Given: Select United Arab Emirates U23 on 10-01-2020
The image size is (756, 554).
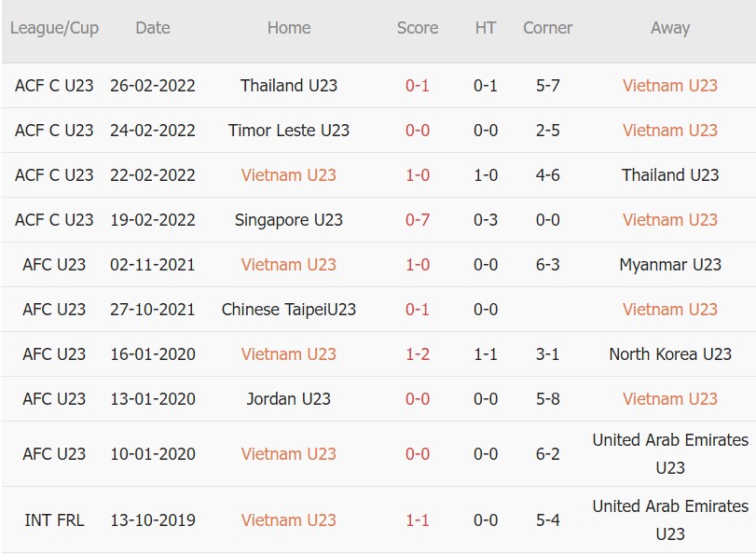Looking at the screenshot, I should point(669,453).
